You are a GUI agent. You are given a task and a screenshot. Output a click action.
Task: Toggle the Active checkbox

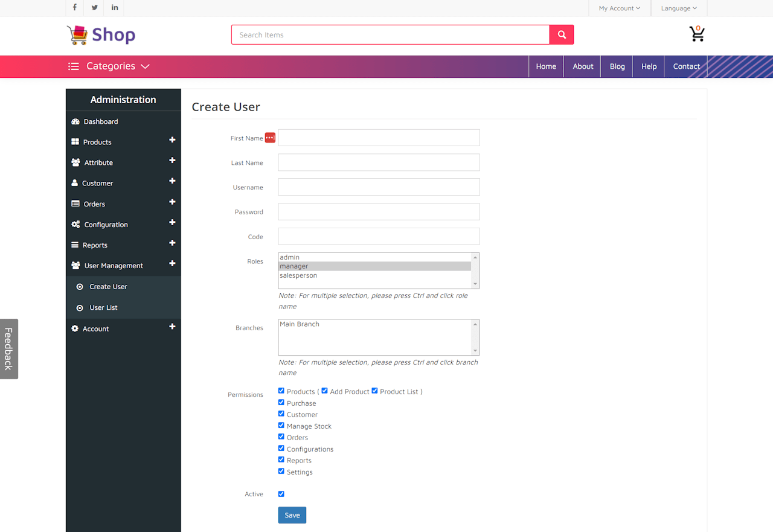pos(281,493)
